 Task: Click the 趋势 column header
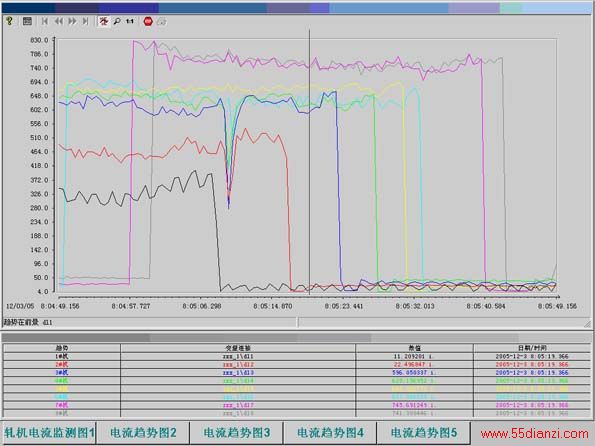coord(62,348)
